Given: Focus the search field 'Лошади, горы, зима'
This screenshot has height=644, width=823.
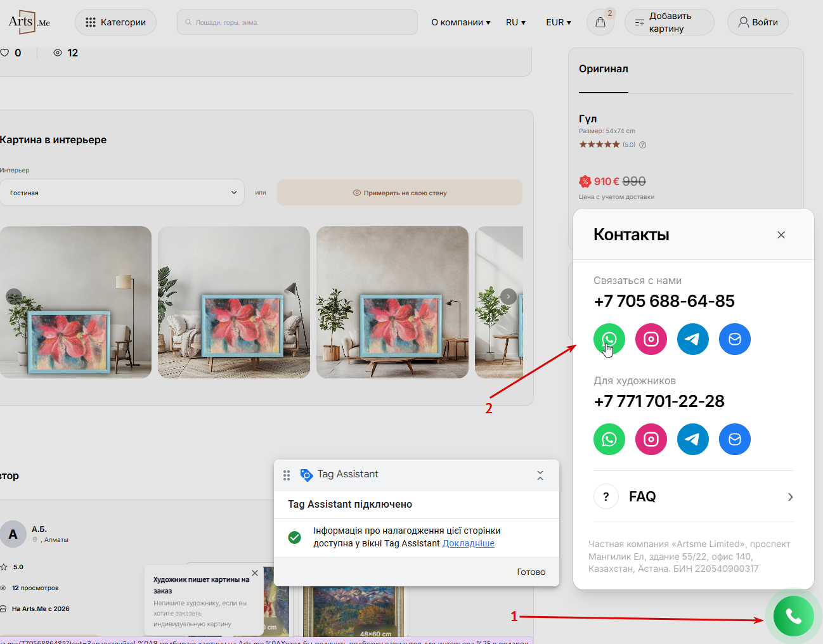Looking at the screenshot, I should pyautogui.click(x=297, y=22).
